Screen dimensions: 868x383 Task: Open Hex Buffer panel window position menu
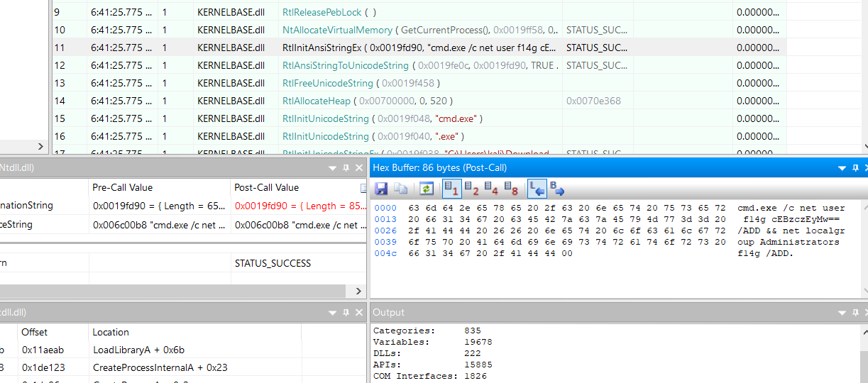click(x=843, y=168)
